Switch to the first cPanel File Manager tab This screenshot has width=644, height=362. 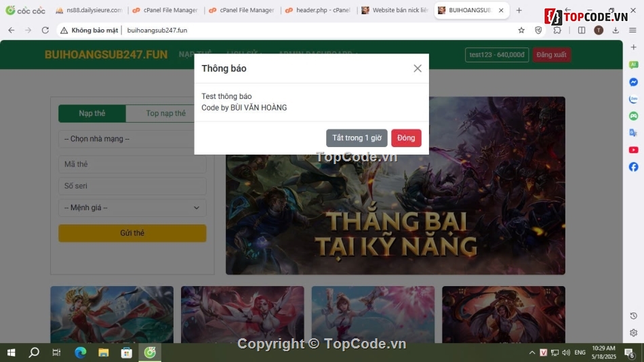point(165,10)
